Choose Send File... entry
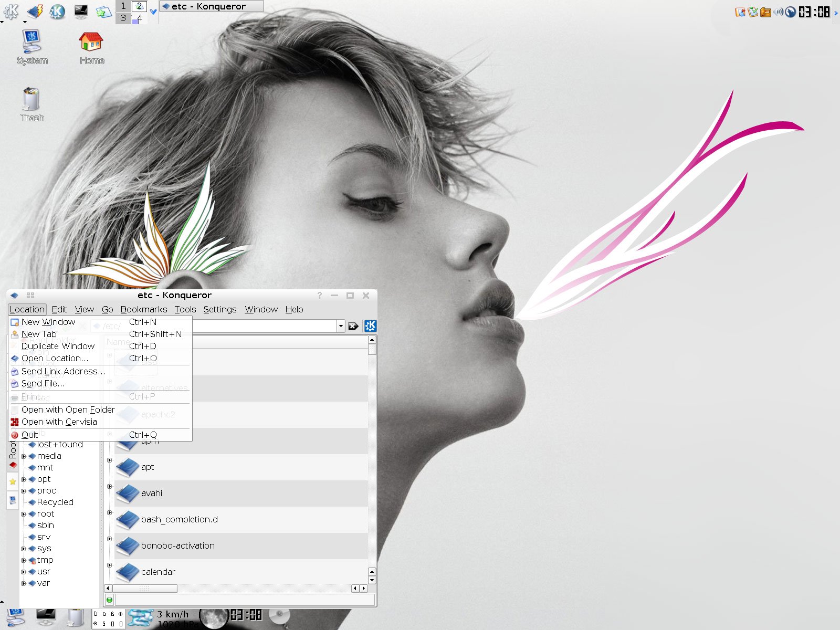Viewport: 840px width, 630px height. pos(101,383)
